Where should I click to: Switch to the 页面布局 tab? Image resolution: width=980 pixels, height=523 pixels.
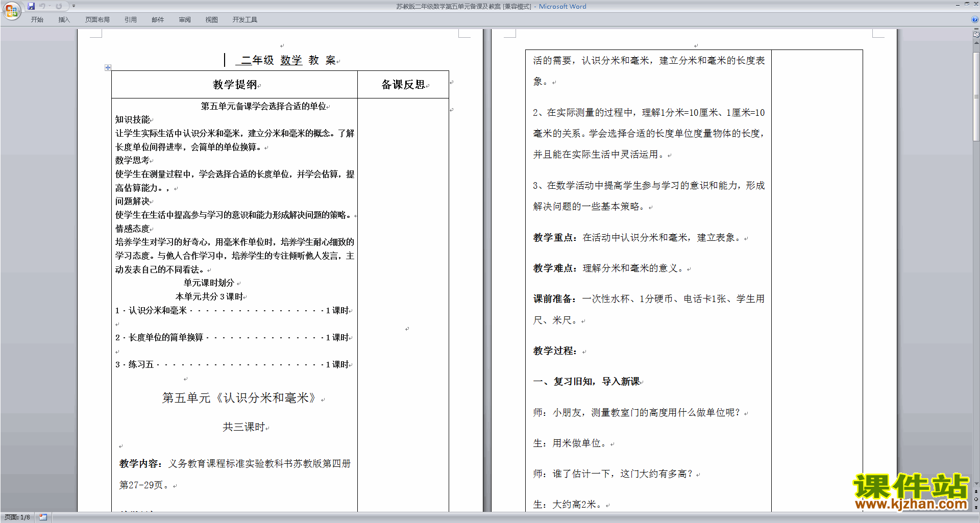(x=97, y=20)
